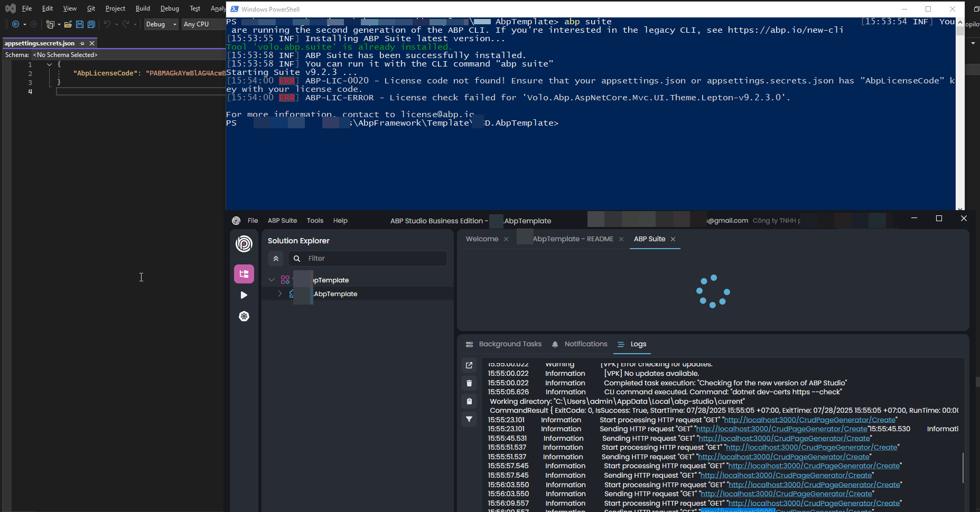Open the log filter funnel icon
Image resolution: width=980 pixels, height=512 pixels.
point(469,419)
